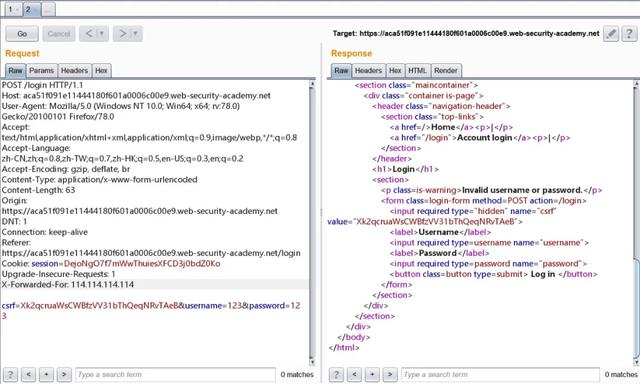Open the forward history dropdown arrow

[x=136, y=34]
